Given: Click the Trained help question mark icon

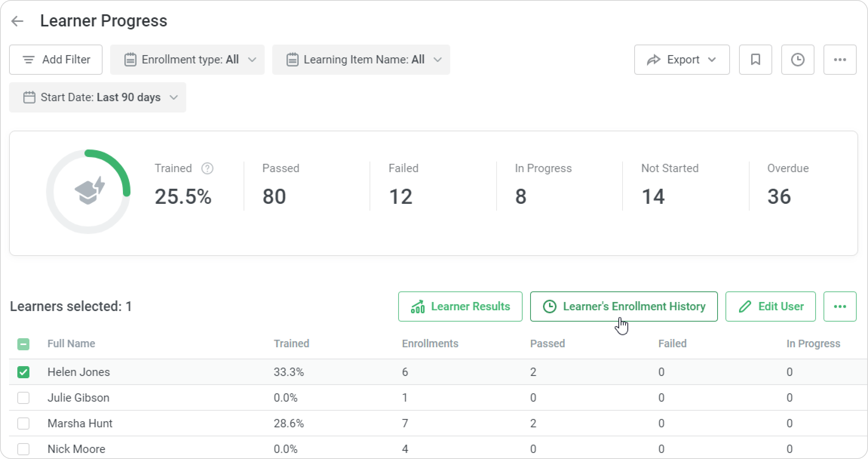Looking at the screenshot, I should click(x=207, y=168).
